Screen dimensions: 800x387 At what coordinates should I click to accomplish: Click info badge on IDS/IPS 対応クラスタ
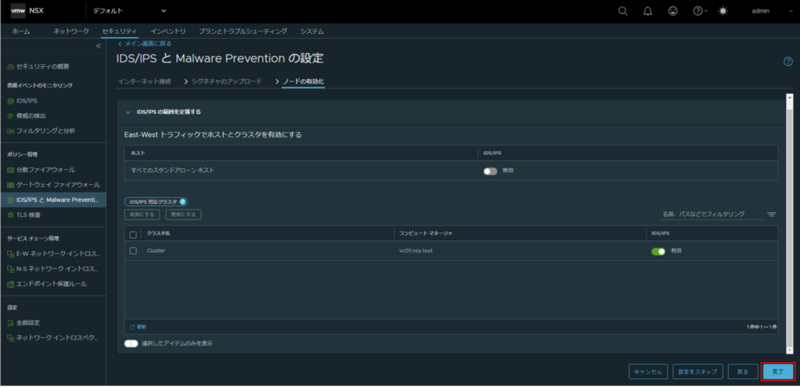[183, 202]
